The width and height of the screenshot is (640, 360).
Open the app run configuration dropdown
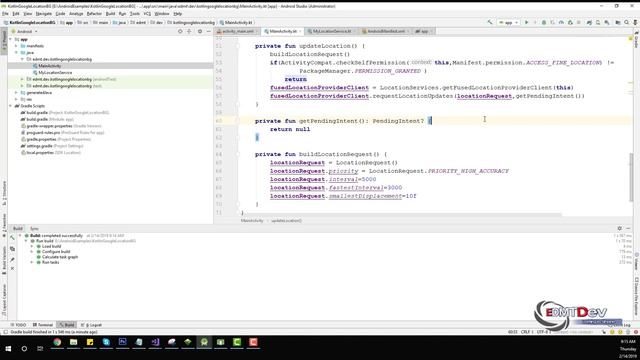coord(508,22)
